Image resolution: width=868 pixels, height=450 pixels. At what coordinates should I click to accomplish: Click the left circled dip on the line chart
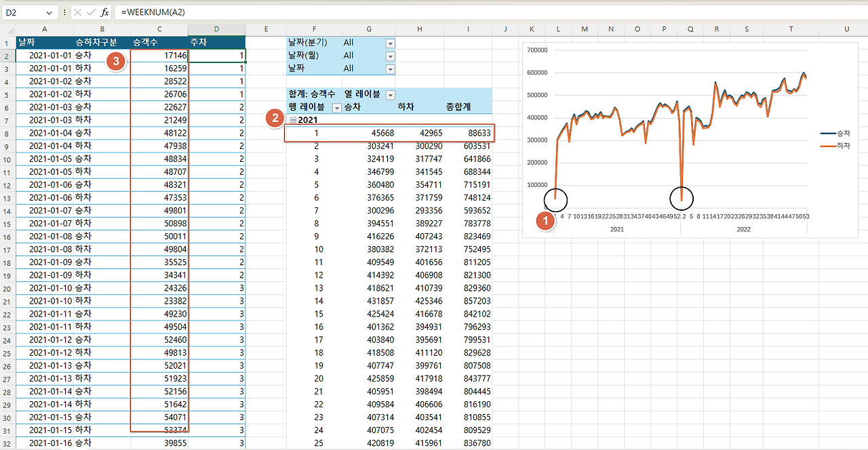pyautogui.click(x=555, y=199)
